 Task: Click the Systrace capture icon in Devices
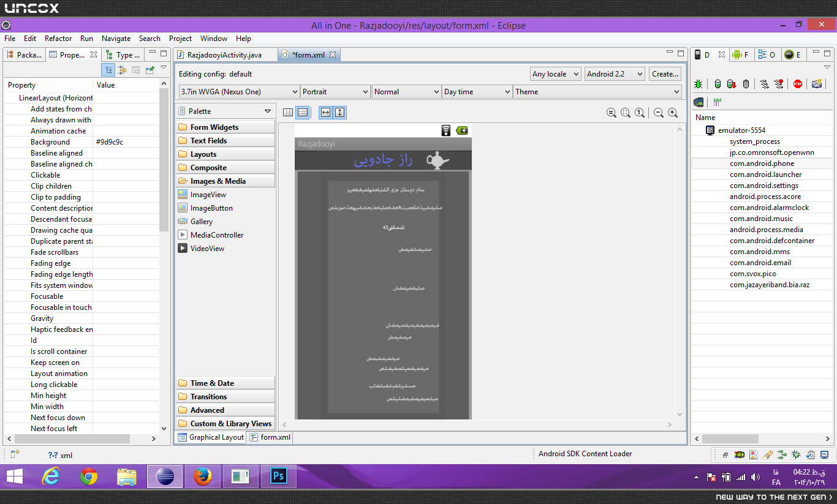(x=716, y=102)
